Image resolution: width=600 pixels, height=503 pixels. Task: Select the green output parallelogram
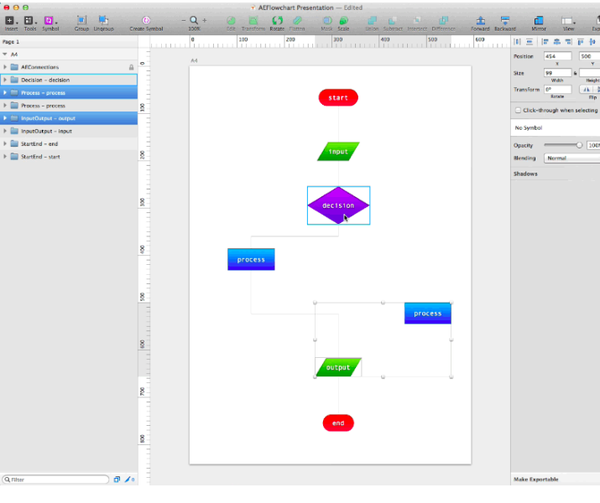pos(339,367)
